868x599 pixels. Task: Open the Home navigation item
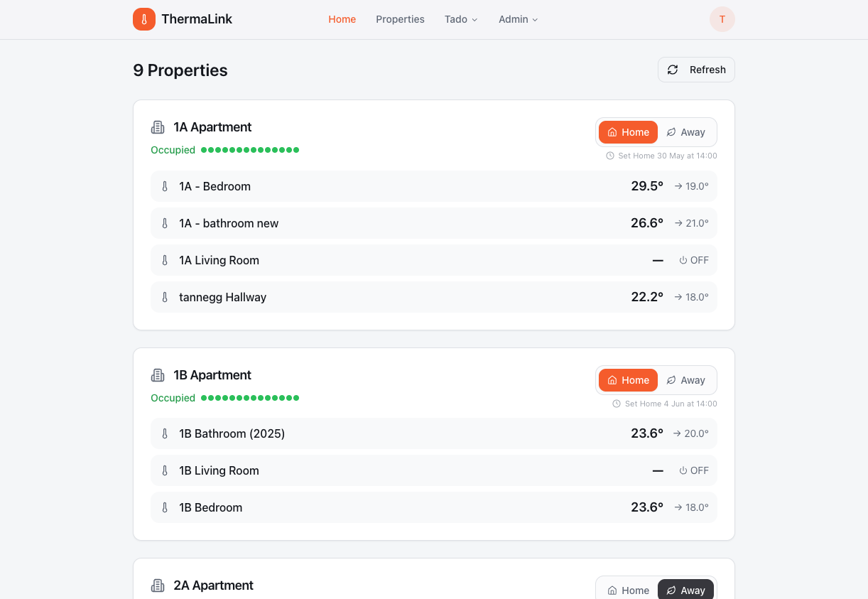tap(342, 19)
